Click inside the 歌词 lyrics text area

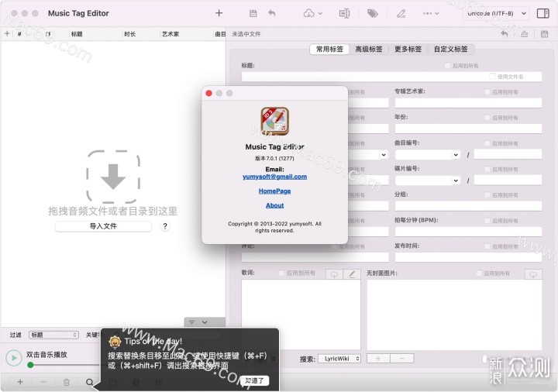301,315
